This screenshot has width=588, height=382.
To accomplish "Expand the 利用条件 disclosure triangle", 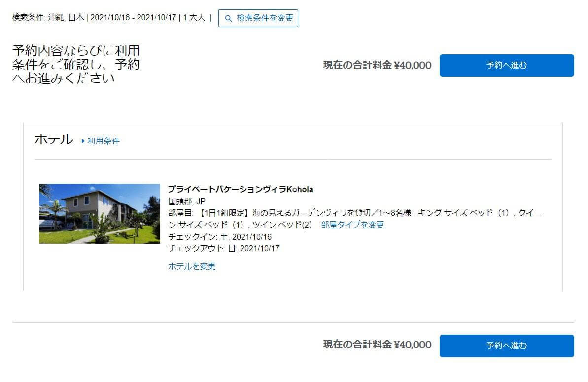I will pos(83,141).
